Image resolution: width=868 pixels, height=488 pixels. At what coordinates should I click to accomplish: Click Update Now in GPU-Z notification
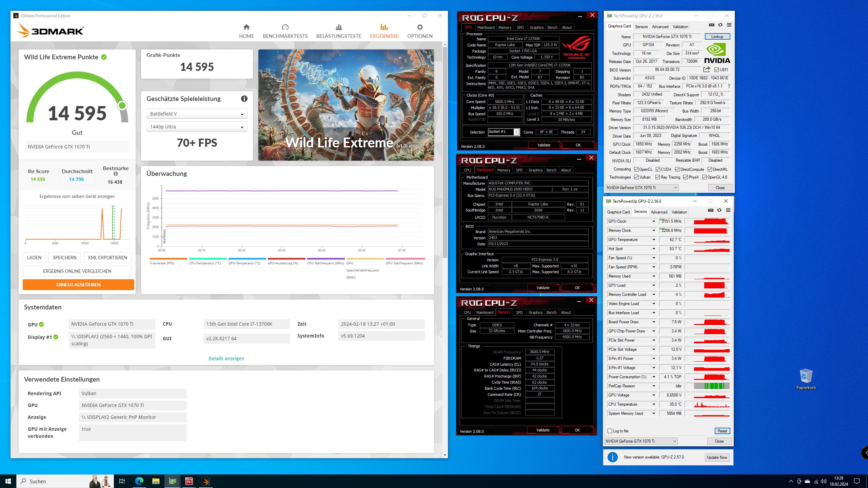pos(717,457)
